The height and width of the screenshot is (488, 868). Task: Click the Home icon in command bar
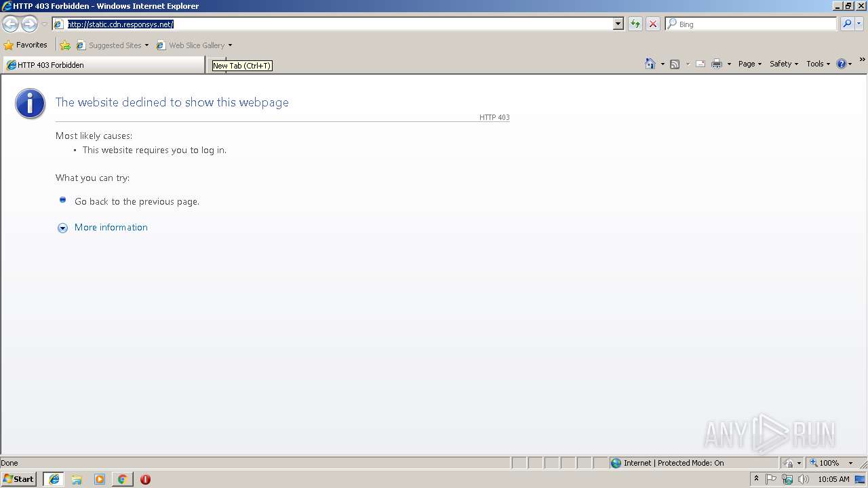tap(650, 64)
